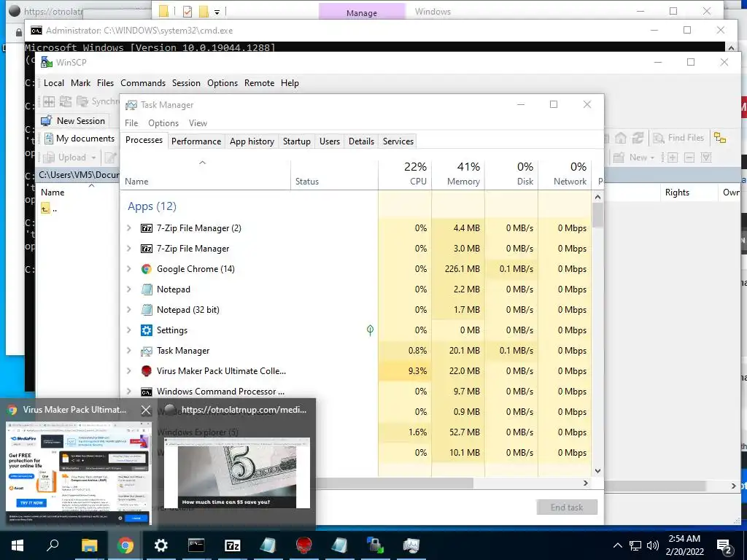Image resolution: width=747 pixels, height=560 pixels.
Task: Click Google Chrome taskbar icon
Action: tap(125, 545)
